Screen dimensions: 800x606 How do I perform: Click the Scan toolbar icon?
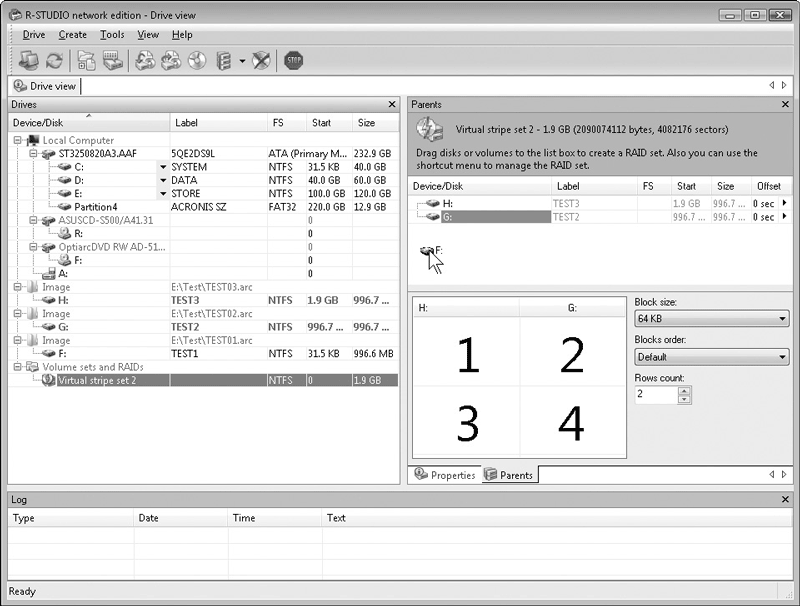[112, 61]
